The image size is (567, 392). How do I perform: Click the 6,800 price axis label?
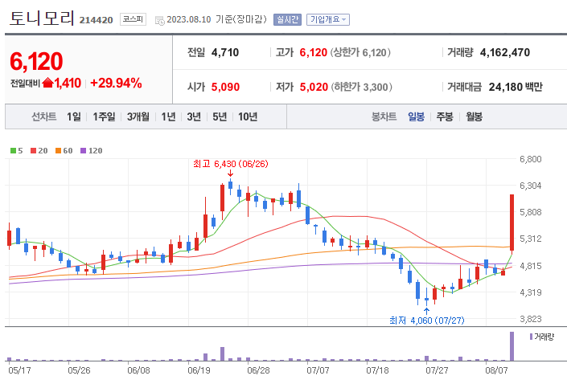click(x=531, y=159)
